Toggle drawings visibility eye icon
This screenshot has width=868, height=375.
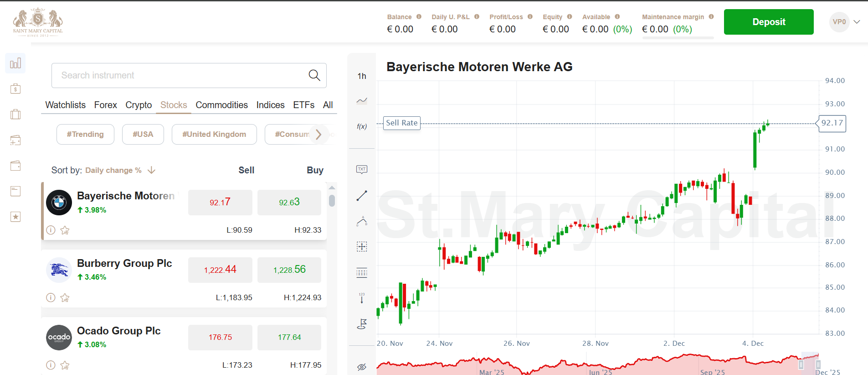pyautogui.click(x=362, y=367)
